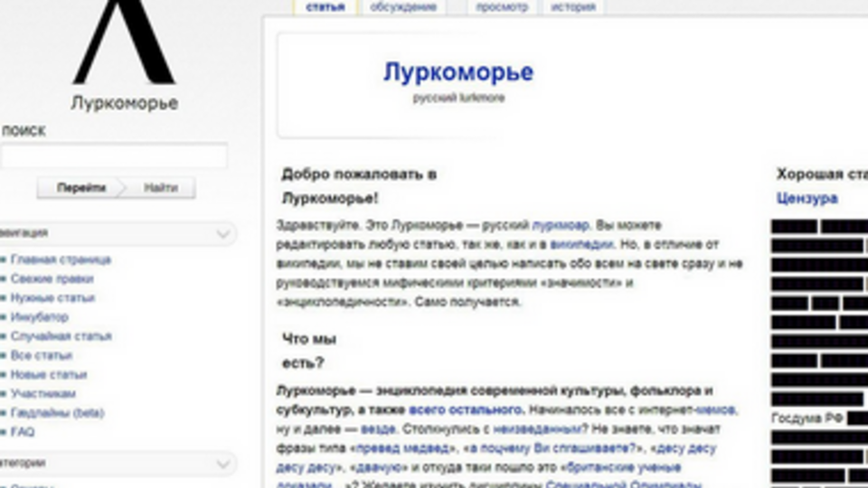Click the Луркоморье blue heading link
This screenshot has height=488, width=868.
pos(458,72)
